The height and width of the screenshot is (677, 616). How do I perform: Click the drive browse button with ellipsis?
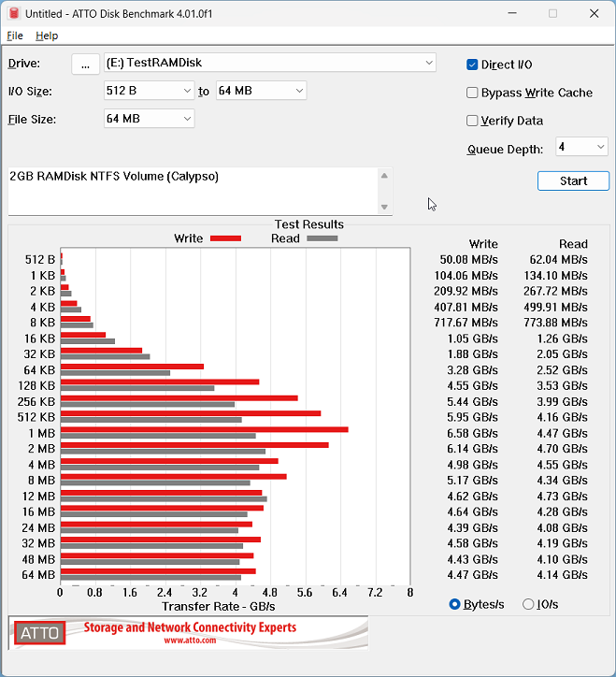[x=85, y=65]
